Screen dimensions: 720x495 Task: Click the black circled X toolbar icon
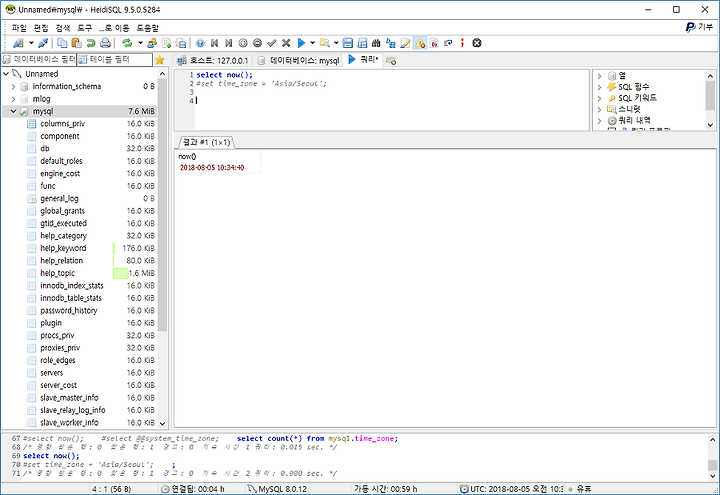pyautogui.click(x=477, y=43)
